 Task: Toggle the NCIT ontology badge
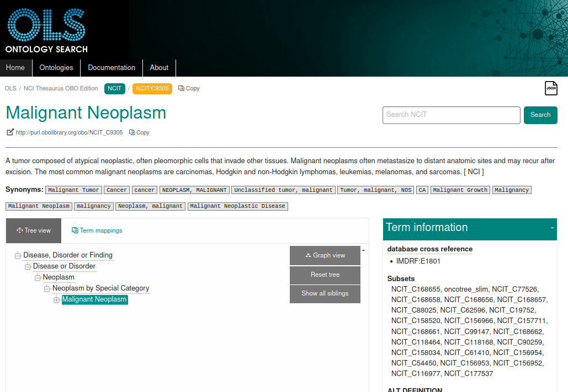(114, 88)
